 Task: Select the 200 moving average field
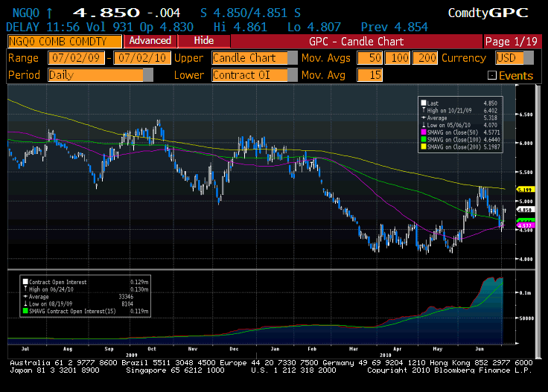pyautogui.click(x=424, y=58)
